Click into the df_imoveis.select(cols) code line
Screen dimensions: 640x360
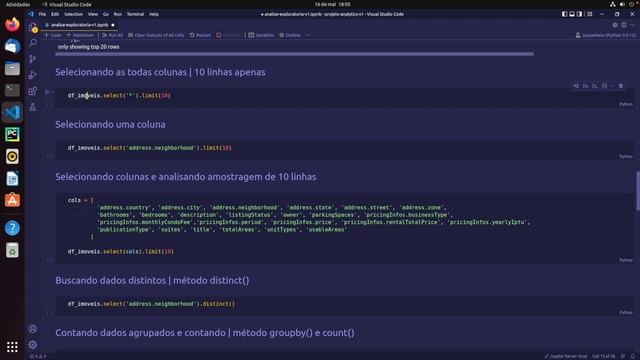[x=121, y=252]
